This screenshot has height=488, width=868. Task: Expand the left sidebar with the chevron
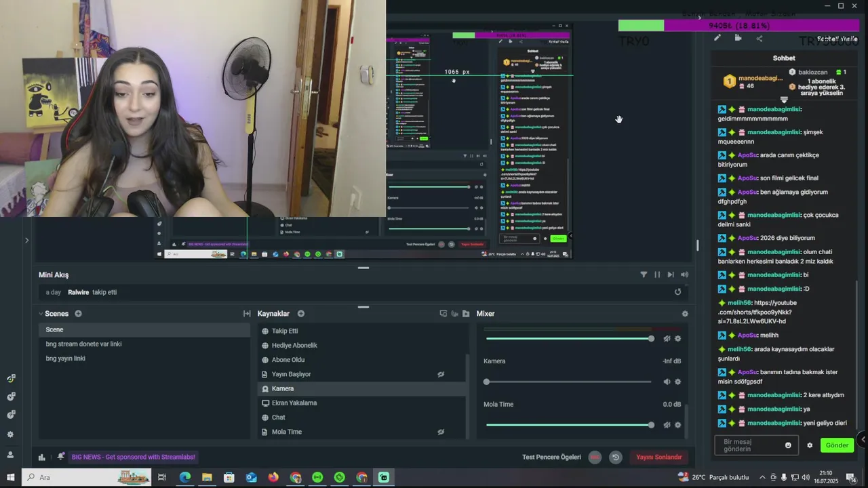point(26,240)
